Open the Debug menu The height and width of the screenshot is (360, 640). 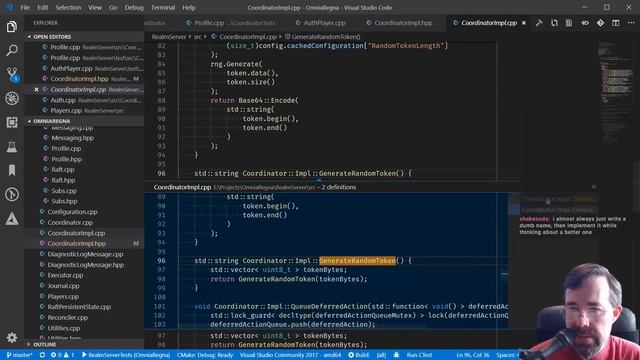pyautogui.click(x=134, y=7)
